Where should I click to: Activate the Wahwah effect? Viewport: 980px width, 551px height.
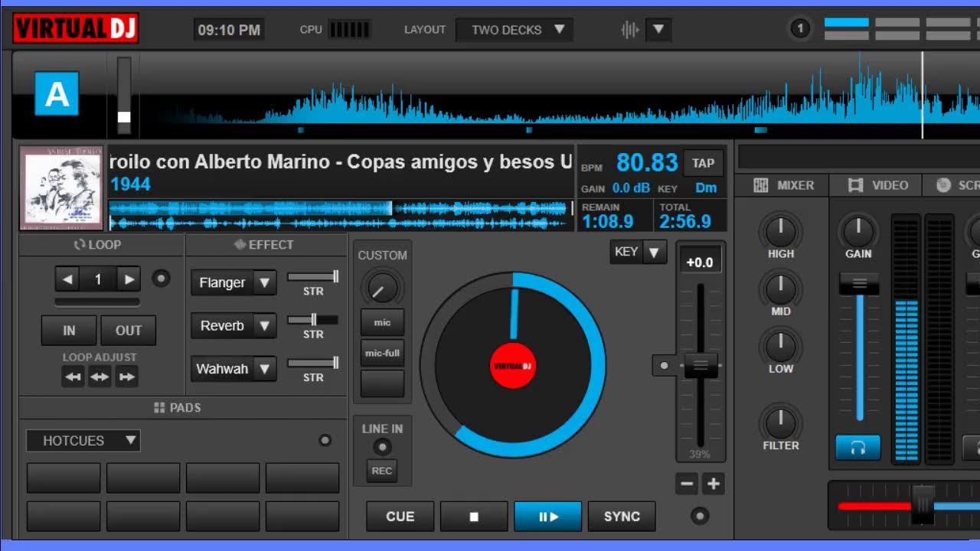click(x=222, y=368)
